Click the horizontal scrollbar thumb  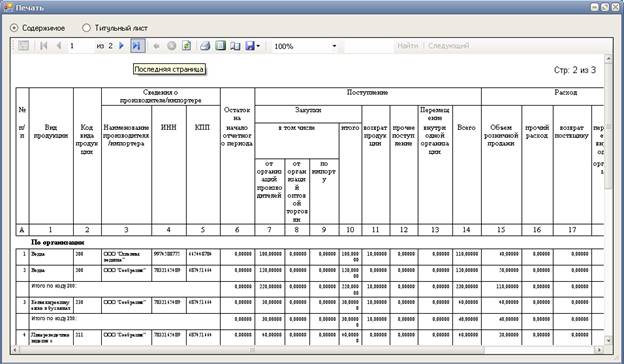[x=252, y=350]
